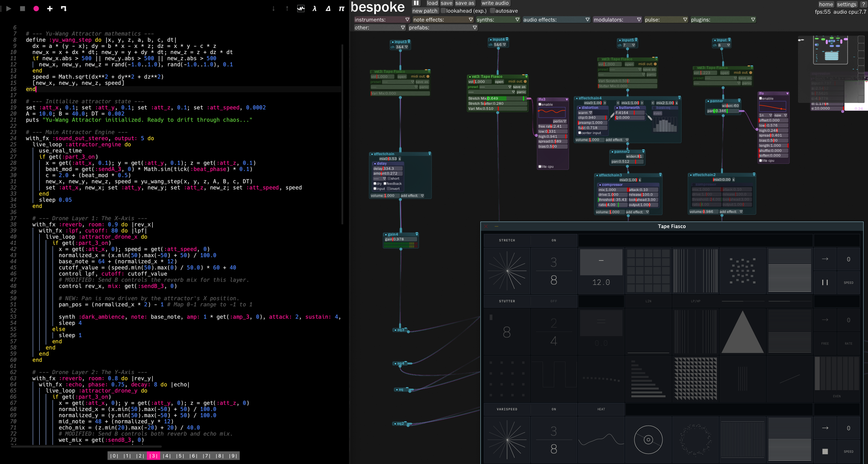
Task: Toggle the feedback checkbox in delay effect
Action: pyautogui.click(x=385, y=184)
